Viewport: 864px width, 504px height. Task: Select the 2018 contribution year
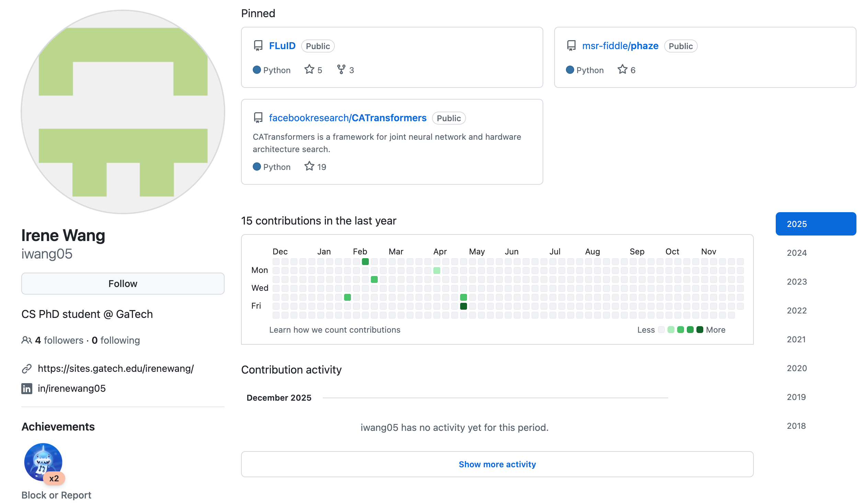tap(796, 426)
